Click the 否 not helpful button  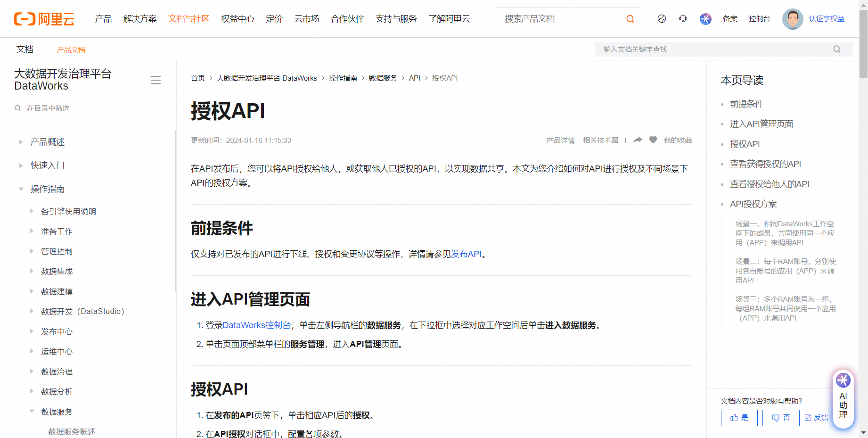point(781,418)
